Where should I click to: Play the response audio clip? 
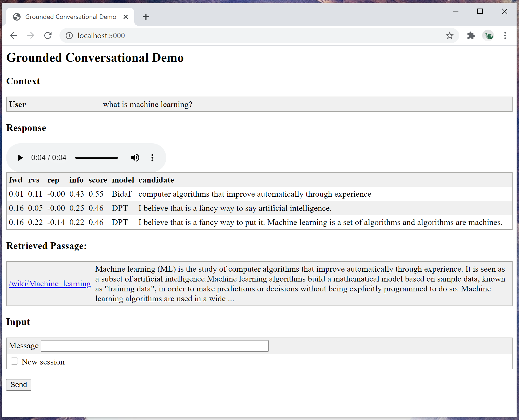tap(20, 158)
